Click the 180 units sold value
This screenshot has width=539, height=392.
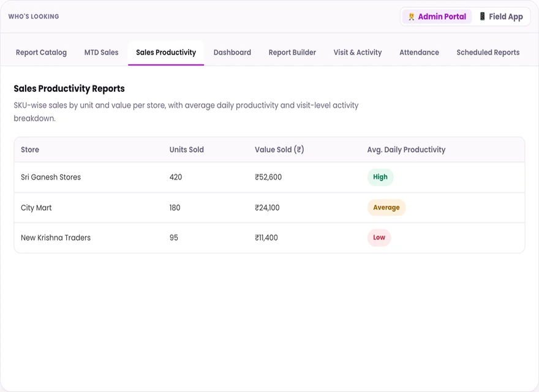click(x=175, y=208)
